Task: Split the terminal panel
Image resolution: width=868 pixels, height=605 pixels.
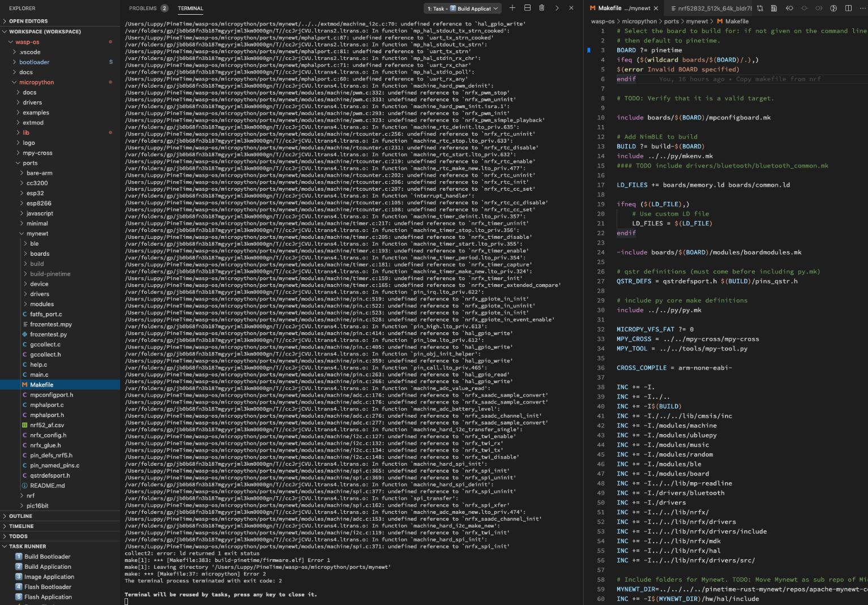Action: 527,8
